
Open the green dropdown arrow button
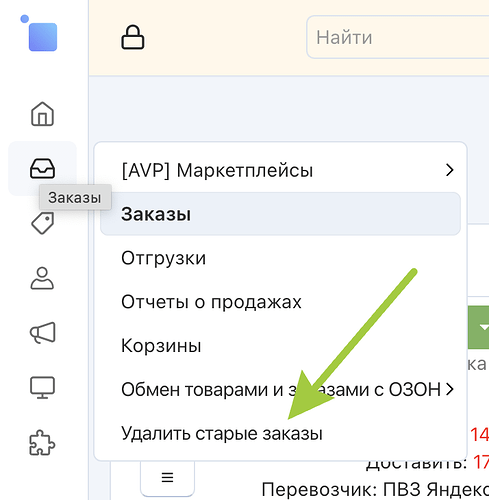point(479,327)
